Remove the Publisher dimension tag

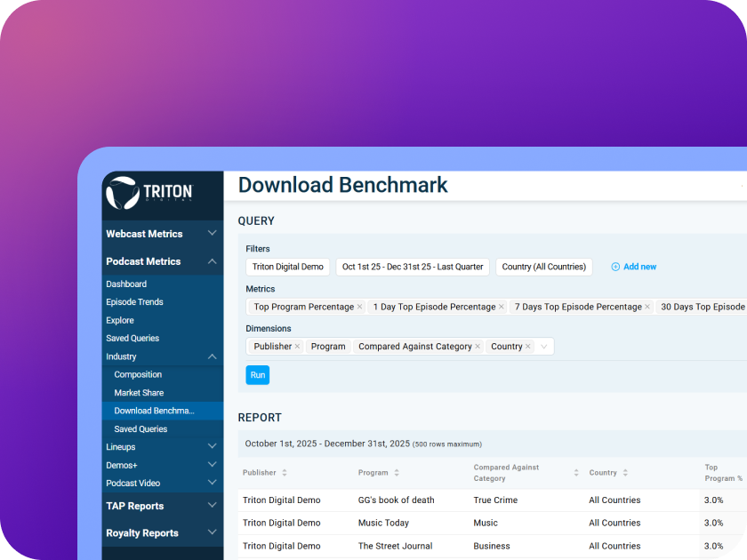click(297, 346)
